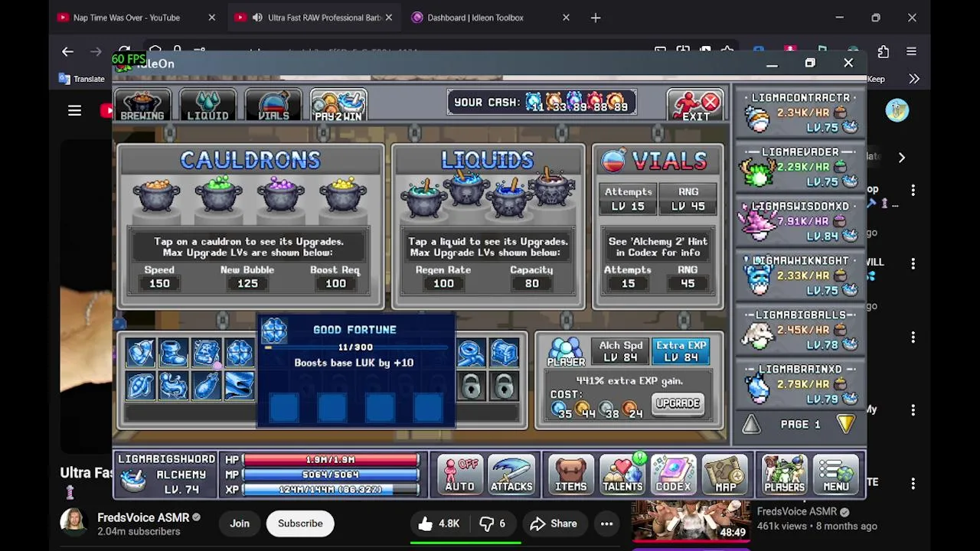
Task: Click the red HP bar
Action: tap(331, 460)
